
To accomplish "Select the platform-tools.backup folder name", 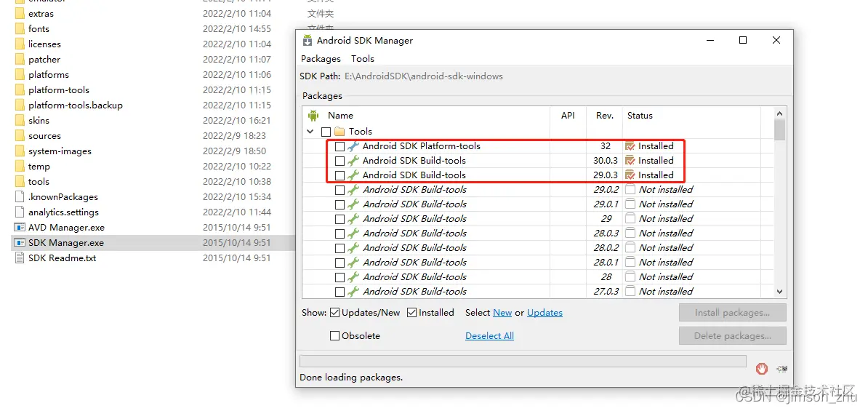I will [76, 105].
